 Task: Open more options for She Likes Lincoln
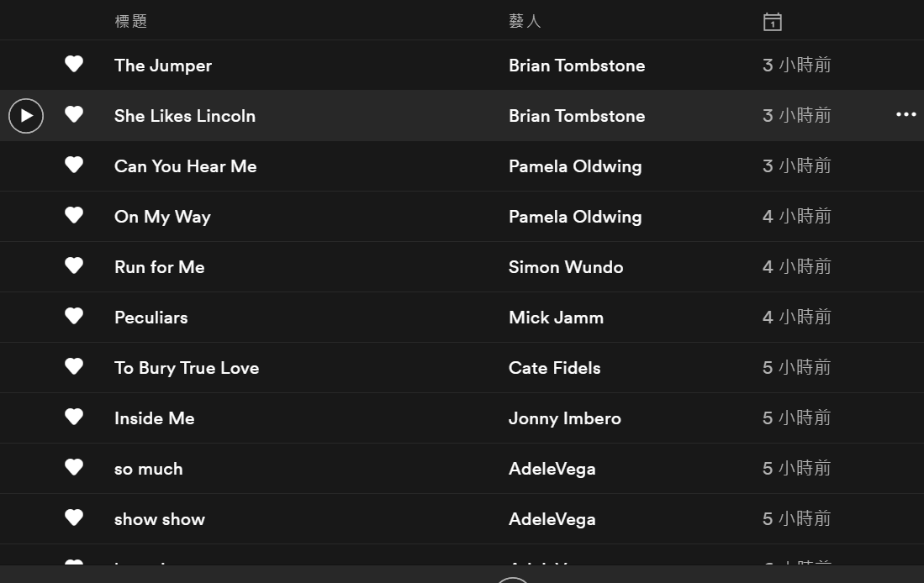pos(906,114)
